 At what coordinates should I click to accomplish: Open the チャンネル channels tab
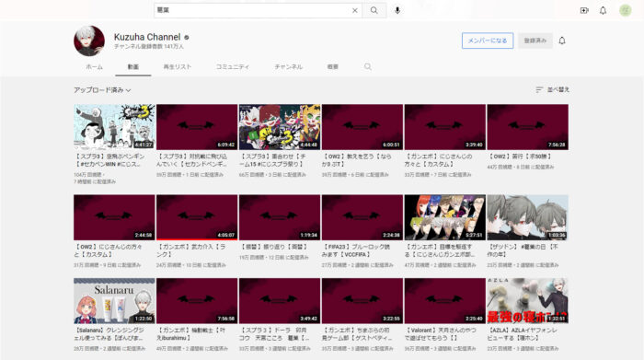click(288, 66)
